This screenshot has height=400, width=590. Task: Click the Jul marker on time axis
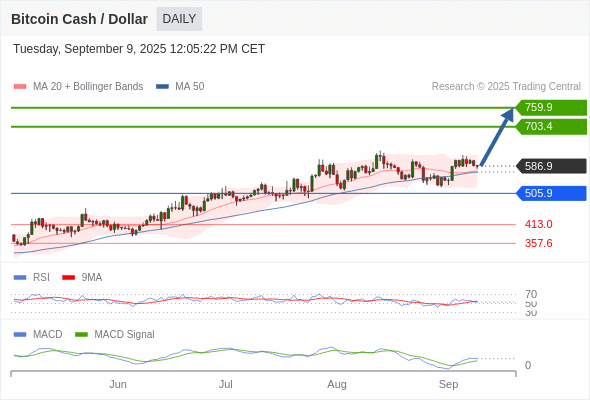[226, 384]
